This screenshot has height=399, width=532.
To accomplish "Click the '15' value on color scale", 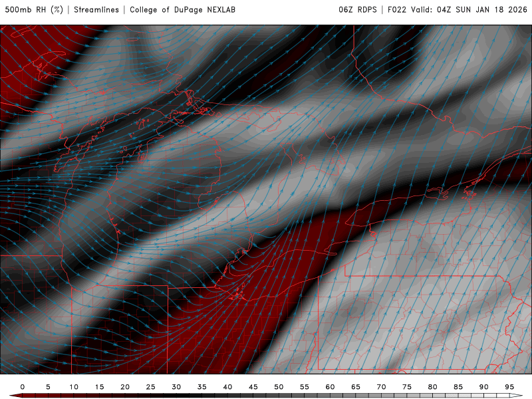I will 99,387.
